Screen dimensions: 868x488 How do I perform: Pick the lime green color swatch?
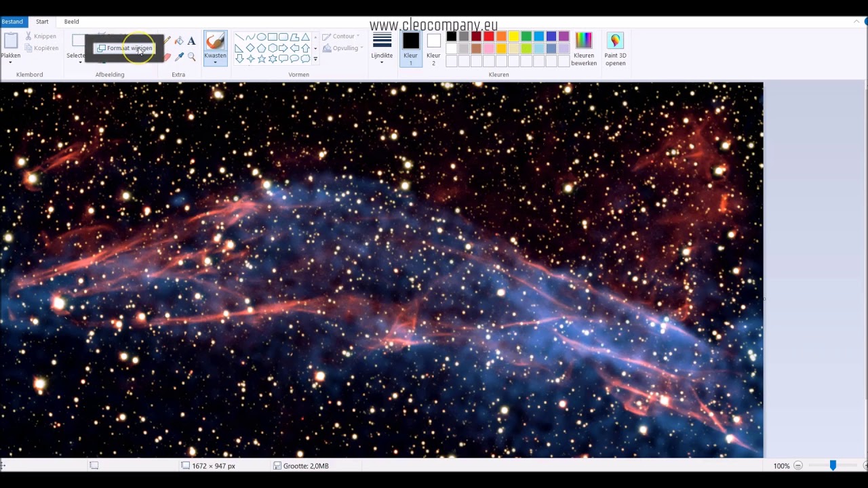pyautogui.click(x=526, y=49)
